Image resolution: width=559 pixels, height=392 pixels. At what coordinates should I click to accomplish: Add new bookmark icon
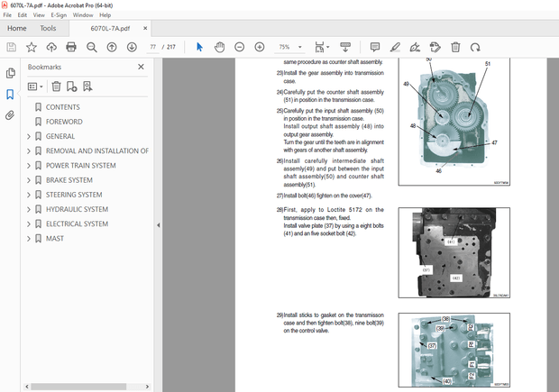tap(71, 87)
